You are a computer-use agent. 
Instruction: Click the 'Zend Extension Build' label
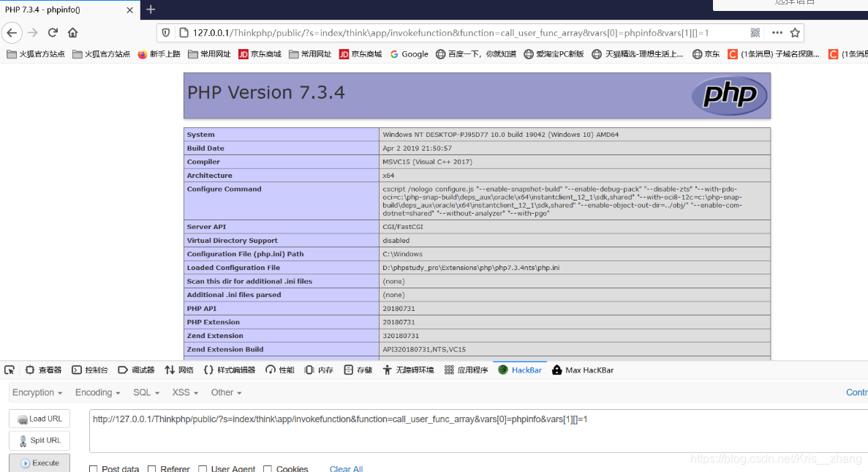coord(225,350)
